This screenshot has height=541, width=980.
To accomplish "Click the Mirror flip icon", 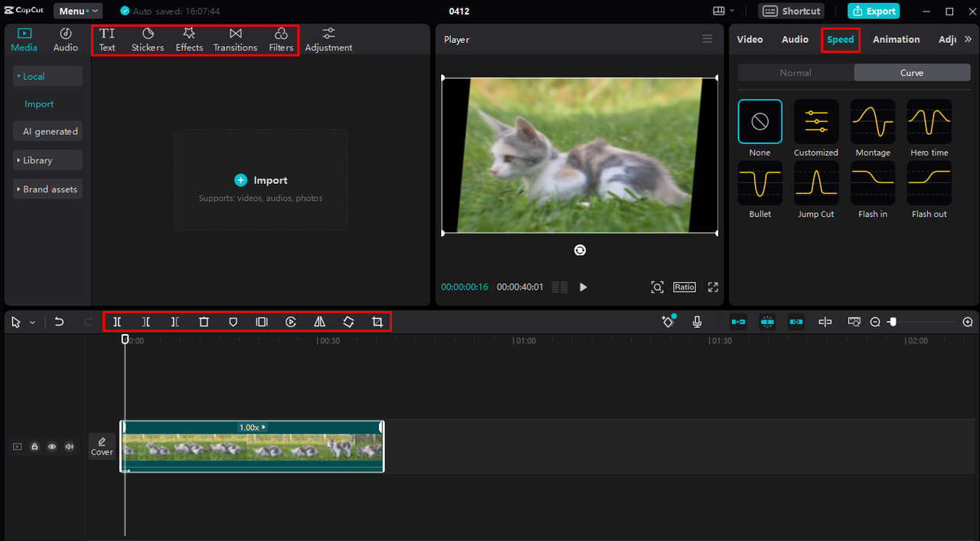I will (319, 322).
